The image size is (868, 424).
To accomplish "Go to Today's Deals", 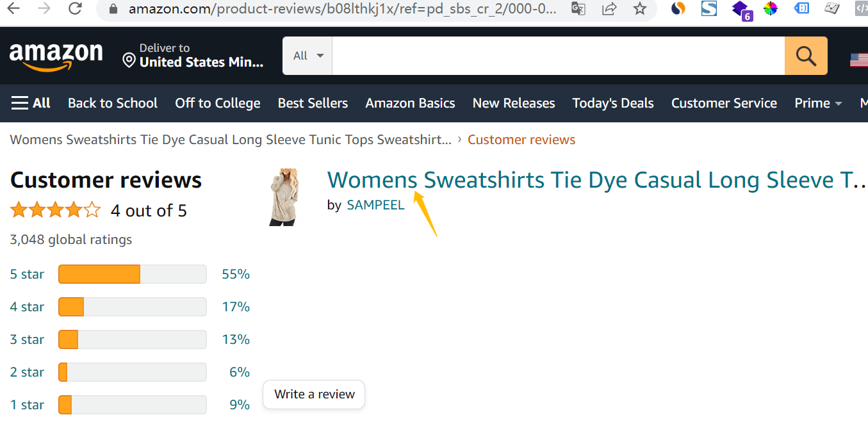I will coord(612,103).
